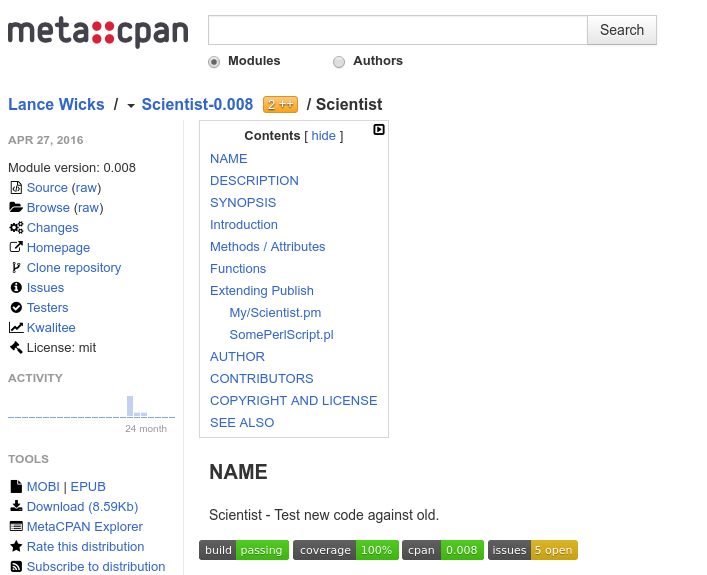The width and height of the screenshot is (707, 575).
Task: Open the Browse link
Action: (48, 208)
